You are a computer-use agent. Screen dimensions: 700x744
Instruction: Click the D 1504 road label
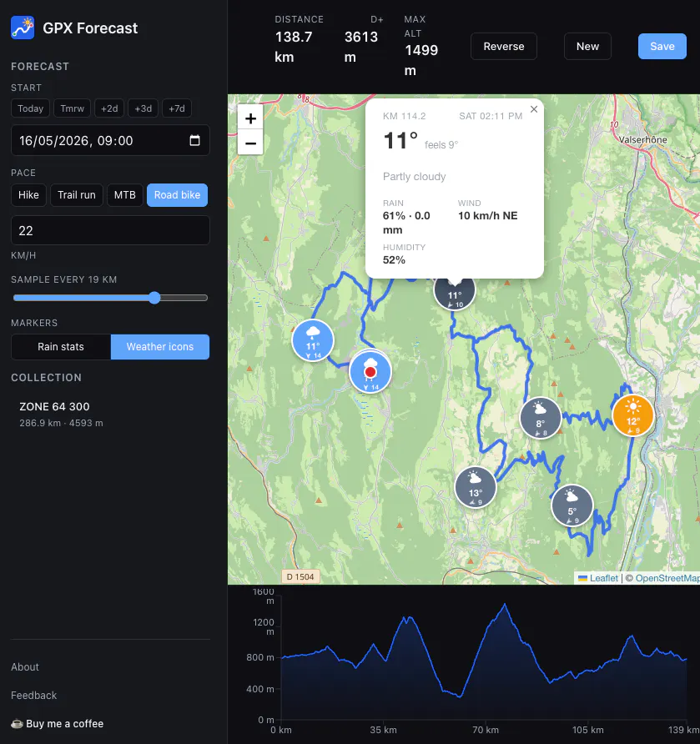tap(300, 577)
